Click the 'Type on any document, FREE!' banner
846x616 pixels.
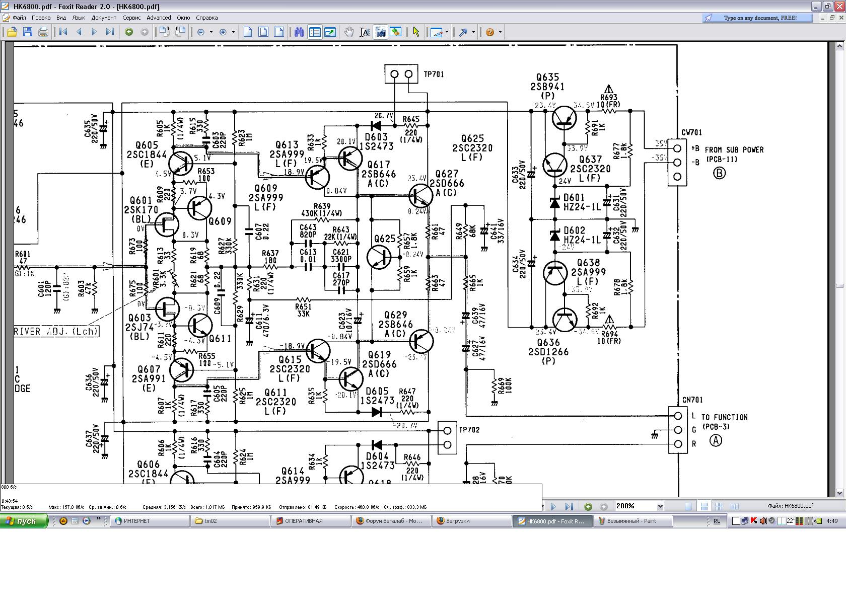click(757, 18)
